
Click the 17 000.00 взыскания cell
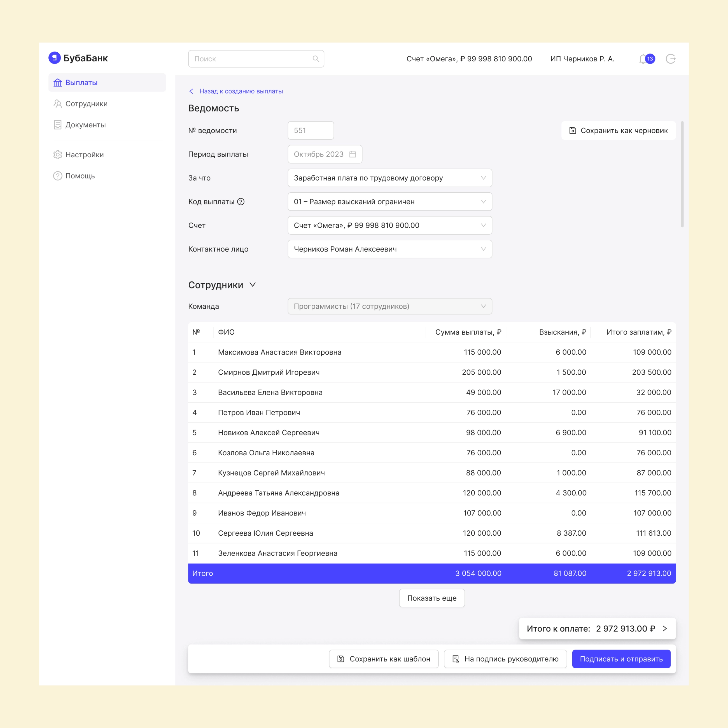point(569,392)
